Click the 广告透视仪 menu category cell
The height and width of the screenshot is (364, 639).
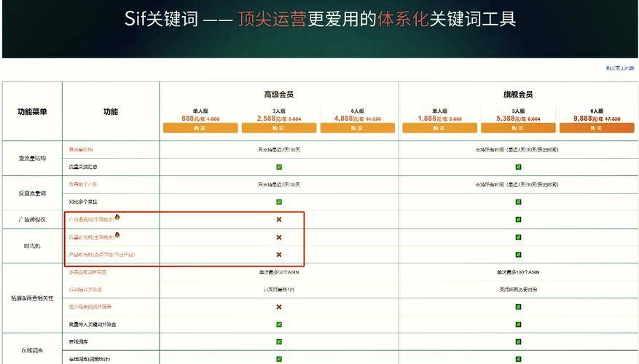point(32,219)
